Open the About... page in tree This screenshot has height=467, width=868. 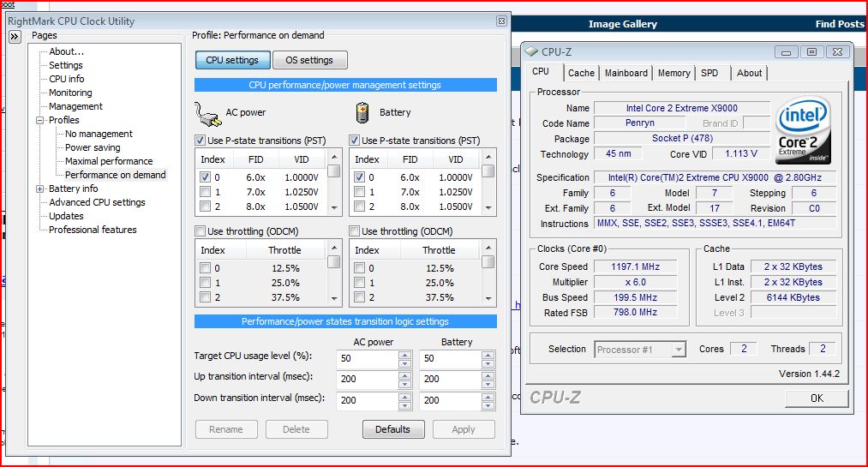click(67, 51)
